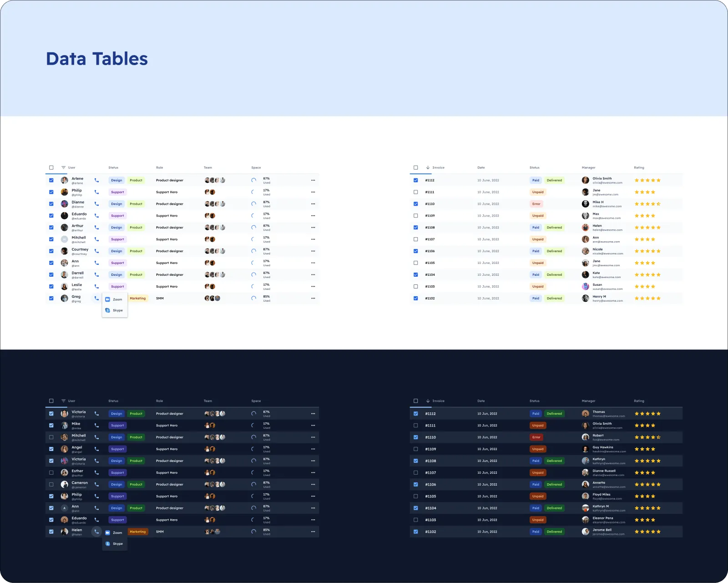Click olivia@awesome.com email under Manager
Screen dimensions: 728x583
coord(607,183)
